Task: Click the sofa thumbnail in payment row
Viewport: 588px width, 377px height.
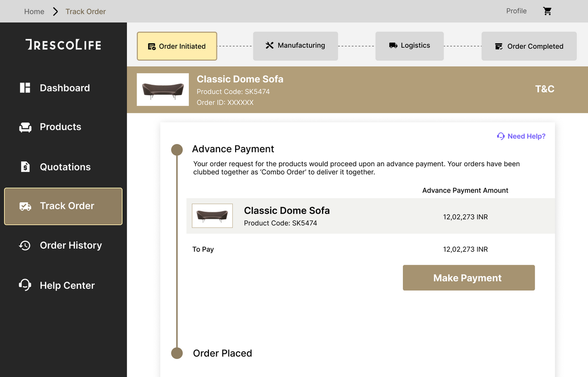Action: click(212, 216)
